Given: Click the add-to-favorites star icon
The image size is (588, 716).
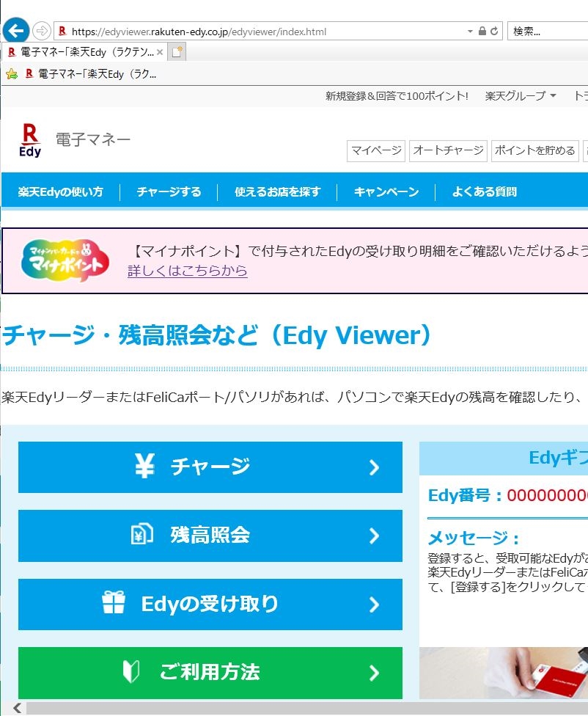Looking at the screenshot, I should pyautogui.click(x=12, y=73).
